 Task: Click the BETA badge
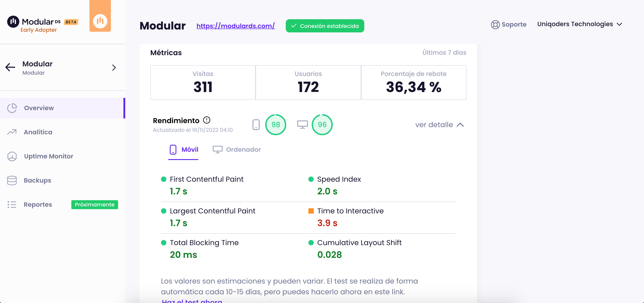tap(71, 22)
